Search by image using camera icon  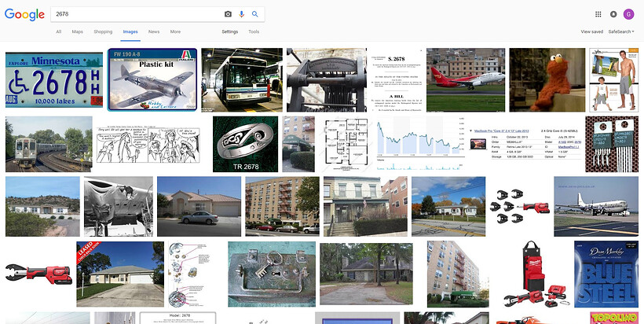228,14
